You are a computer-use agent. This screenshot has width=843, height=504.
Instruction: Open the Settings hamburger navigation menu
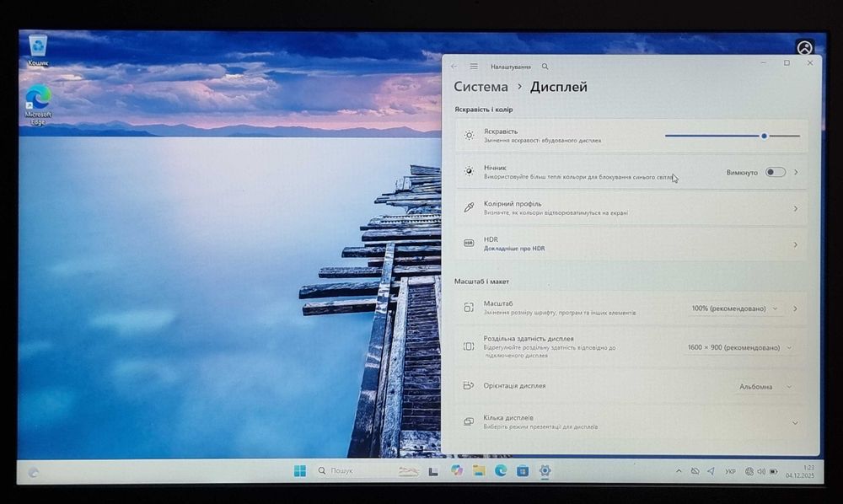pos(474,67)
